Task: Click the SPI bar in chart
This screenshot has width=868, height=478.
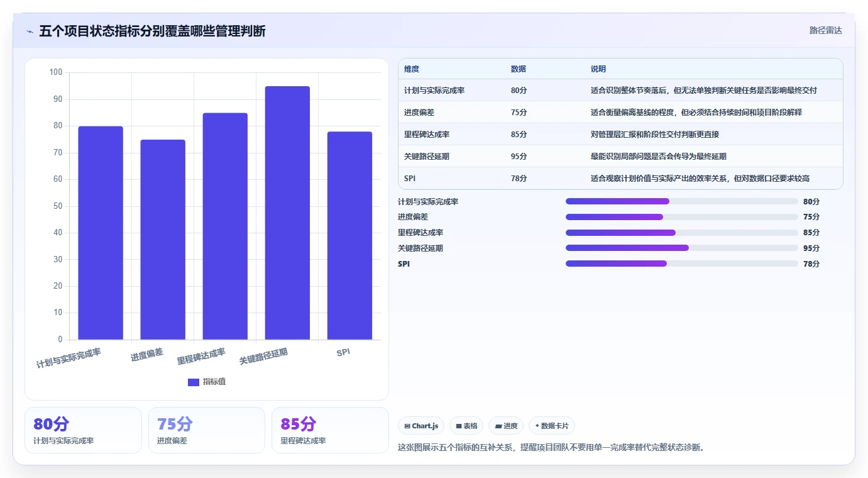Action: tap(349, 236)
